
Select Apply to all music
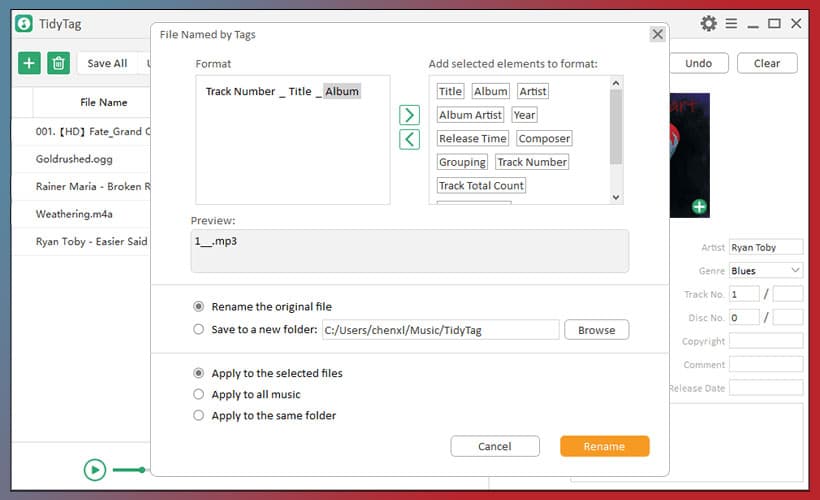(198, 394)
